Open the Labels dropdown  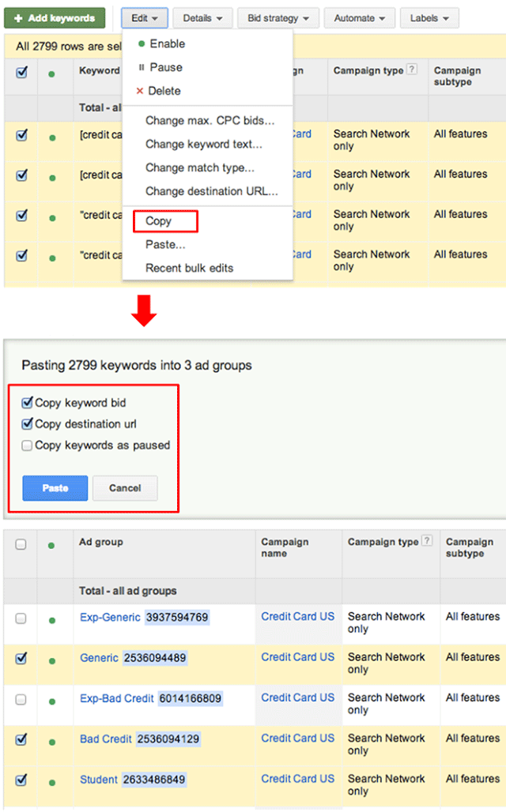pyautogui.click(x=429, y=17)
